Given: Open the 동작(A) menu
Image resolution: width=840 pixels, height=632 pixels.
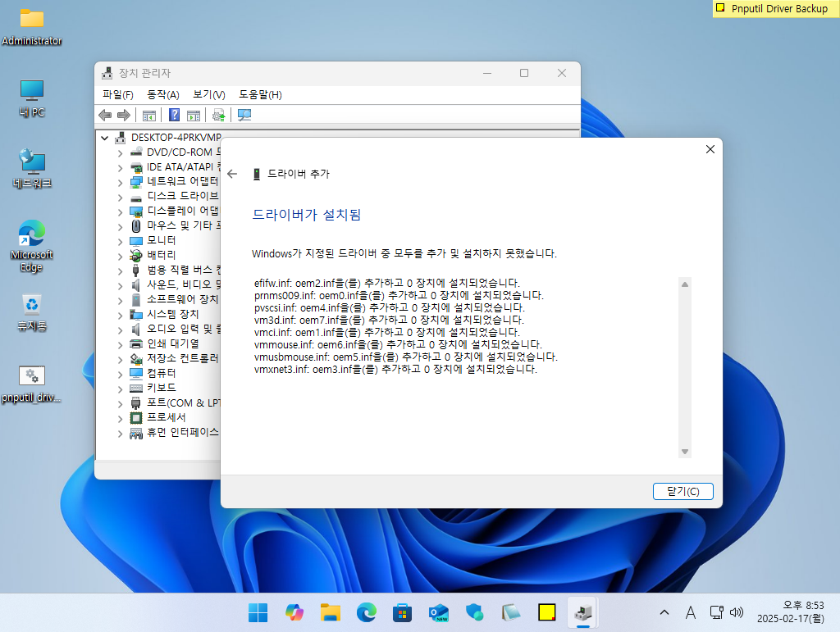Looking at the screenshot, I should (163, 95).
